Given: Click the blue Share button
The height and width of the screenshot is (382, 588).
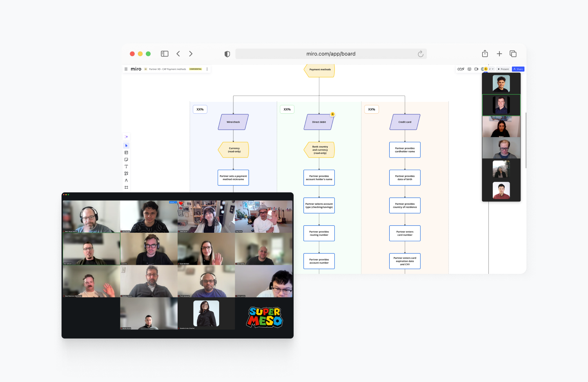Looking at the screenshot, I should [518, 69].
